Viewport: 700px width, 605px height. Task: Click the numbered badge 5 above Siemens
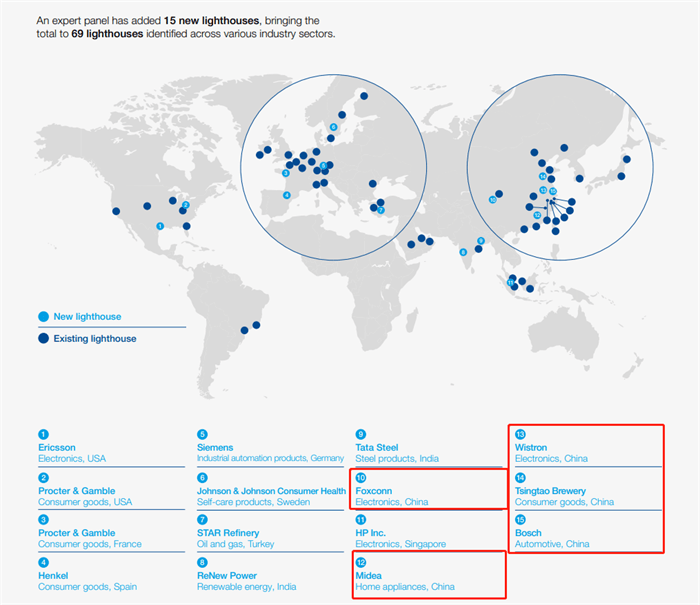(x=202, y=434)
